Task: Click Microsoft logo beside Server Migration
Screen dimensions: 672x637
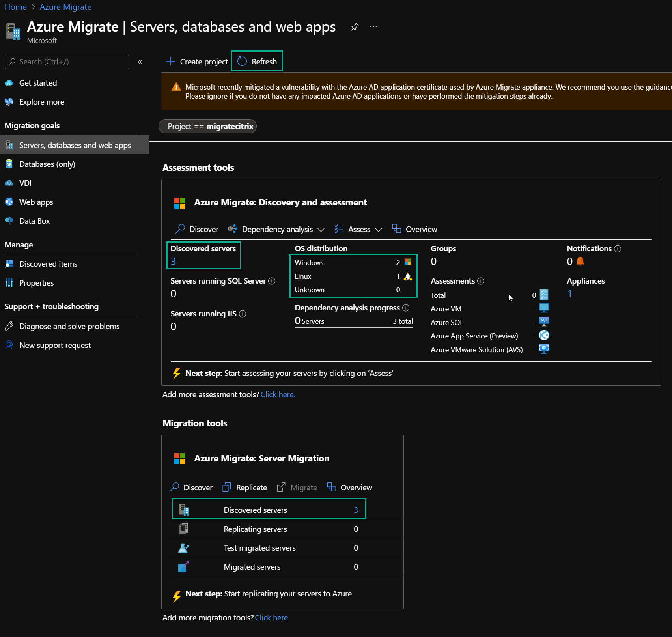Action: (179, 458)
